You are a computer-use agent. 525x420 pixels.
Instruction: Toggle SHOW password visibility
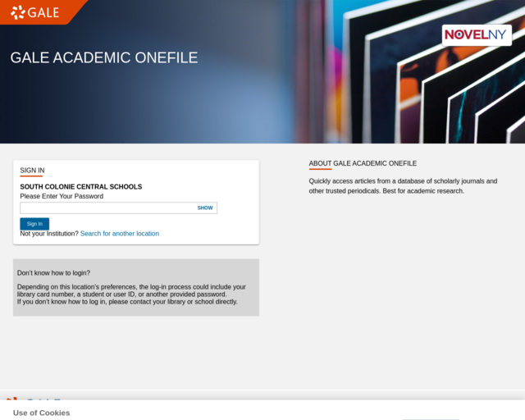tap(205, 208)
